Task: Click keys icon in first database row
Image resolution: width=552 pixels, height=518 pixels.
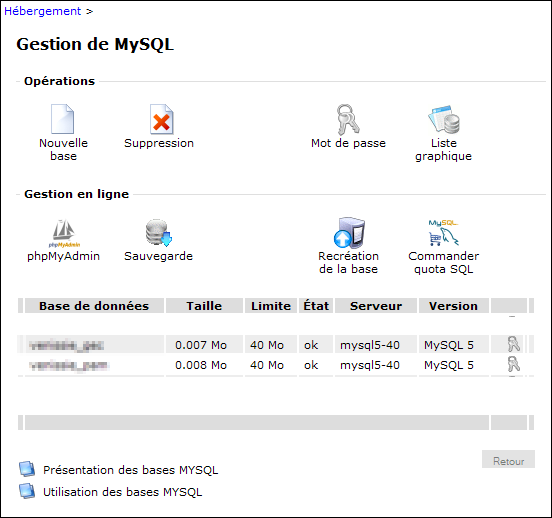Action: click(x=513, y=344)
